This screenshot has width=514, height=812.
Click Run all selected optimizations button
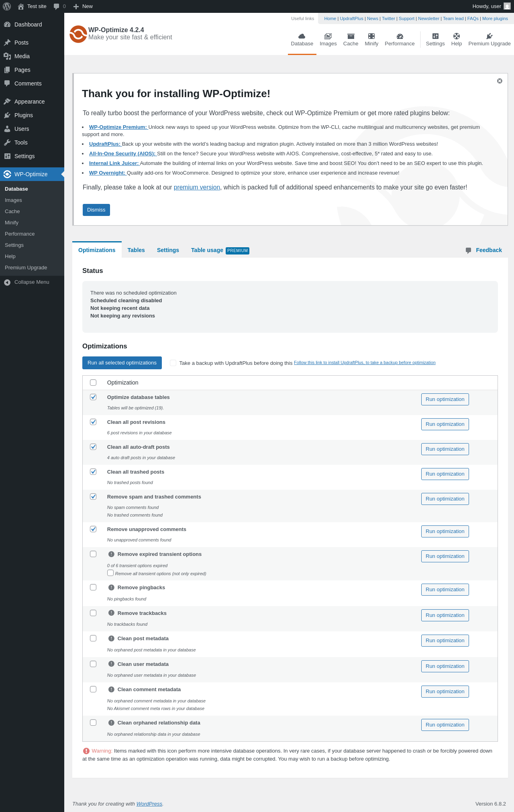tap(122, 363)
